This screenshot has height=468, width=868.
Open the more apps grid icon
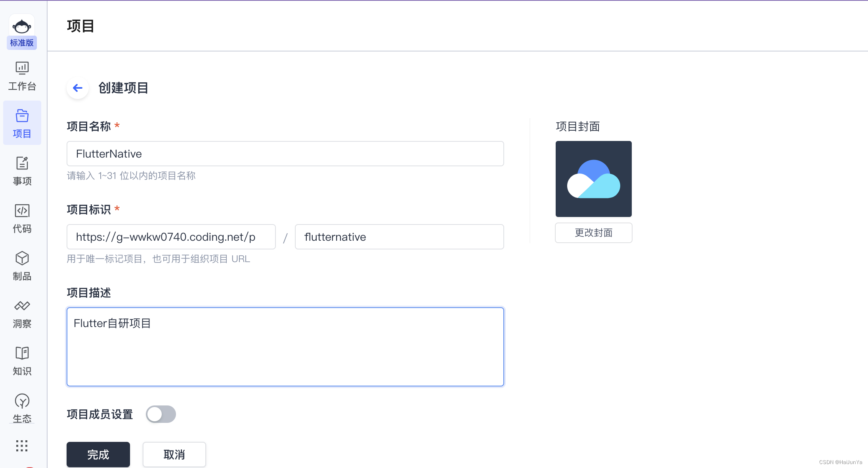coord(22,446)
